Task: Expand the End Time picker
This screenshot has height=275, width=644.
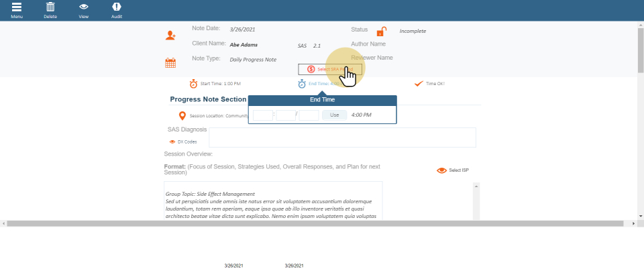Action: point(303,84)
